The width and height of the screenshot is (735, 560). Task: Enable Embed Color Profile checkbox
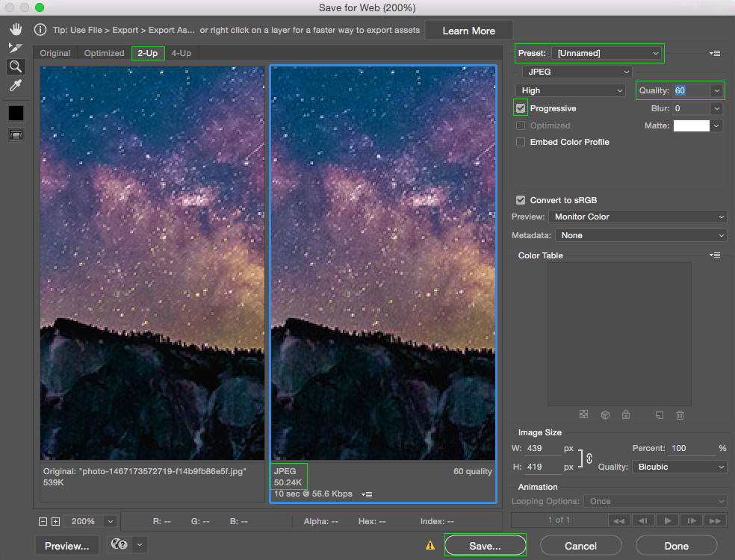(x=521, y=142)
